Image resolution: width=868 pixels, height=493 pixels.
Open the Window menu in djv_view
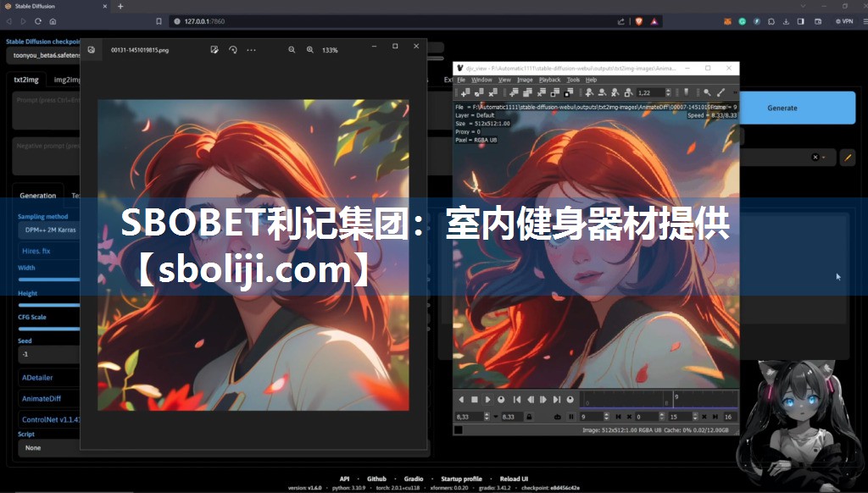coord(481,80)
